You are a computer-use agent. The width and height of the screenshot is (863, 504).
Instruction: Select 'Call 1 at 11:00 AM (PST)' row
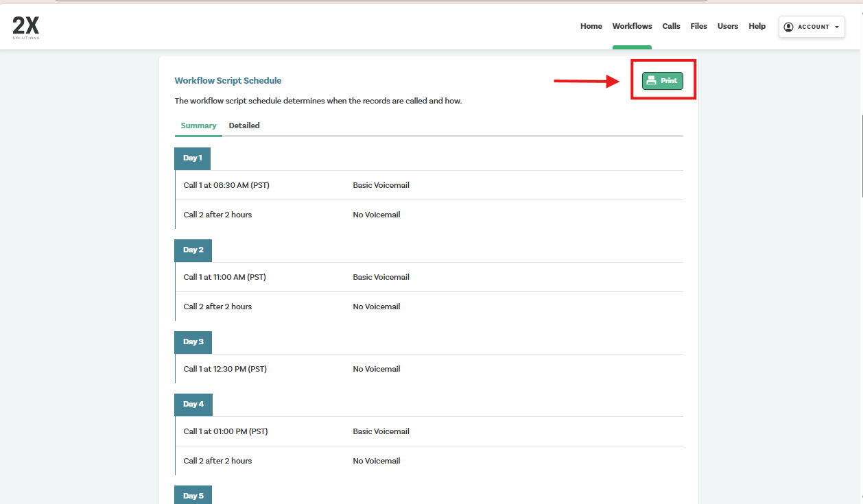429,277
